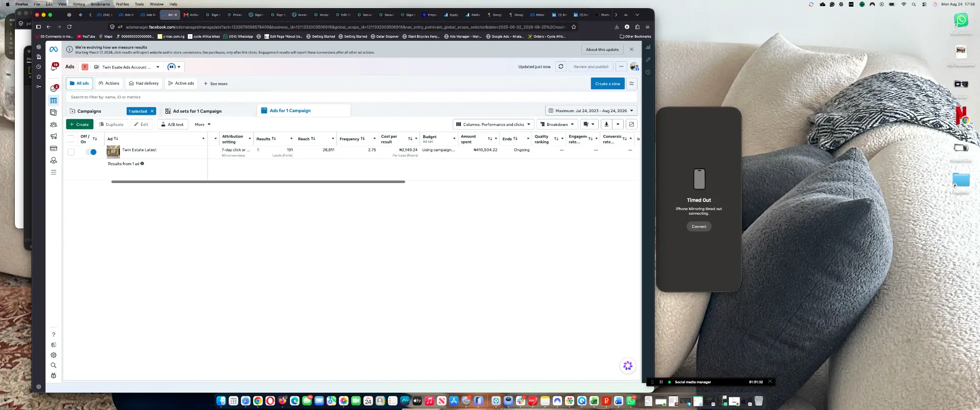Open export options dropdown arrow

[x=618, y=124]
